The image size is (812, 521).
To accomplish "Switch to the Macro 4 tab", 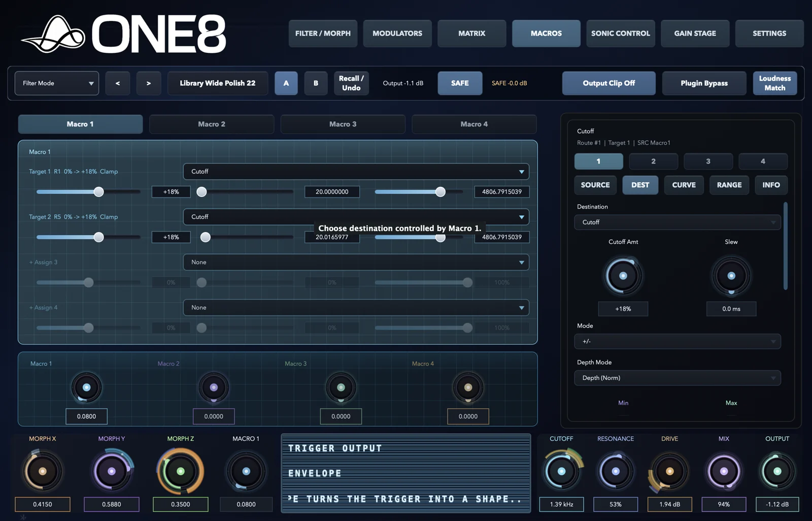I will [474, 124].
